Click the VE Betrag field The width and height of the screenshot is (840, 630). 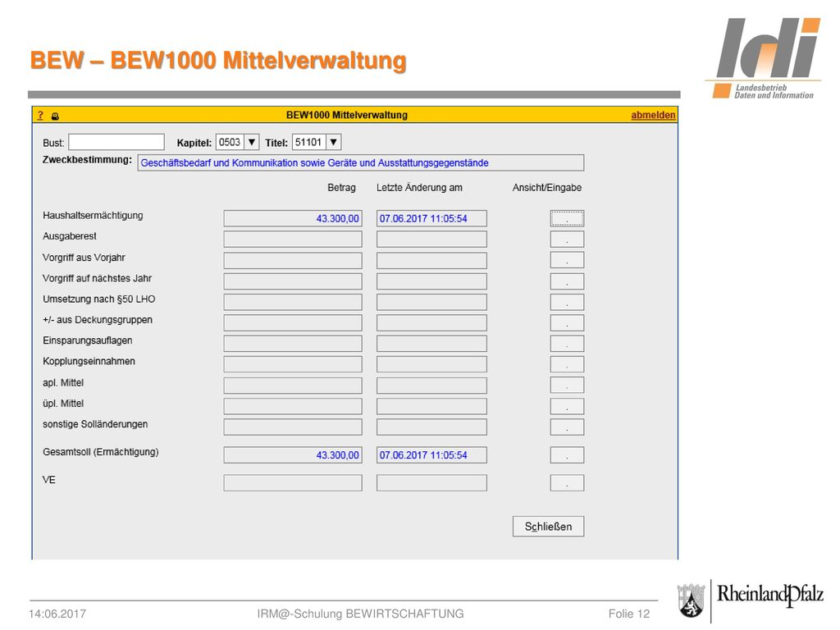(x=293, y=482)
